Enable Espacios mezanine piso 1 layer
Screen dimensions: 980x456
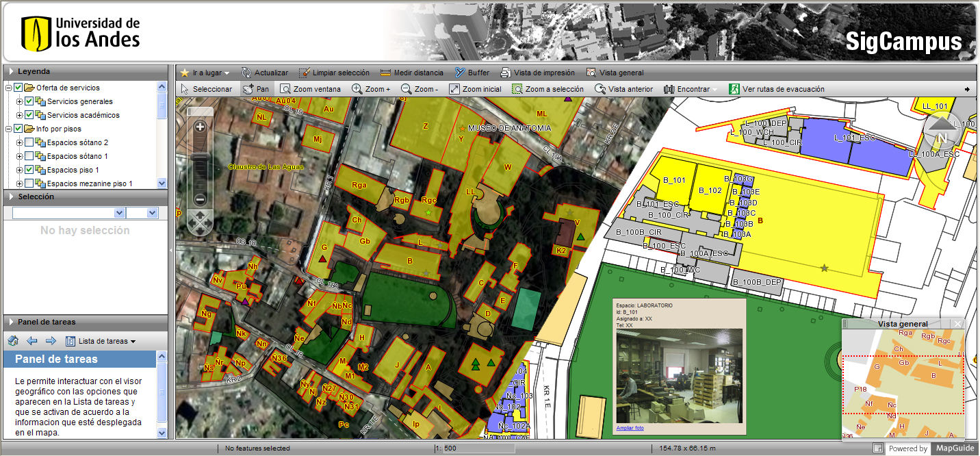pos(29,183)
